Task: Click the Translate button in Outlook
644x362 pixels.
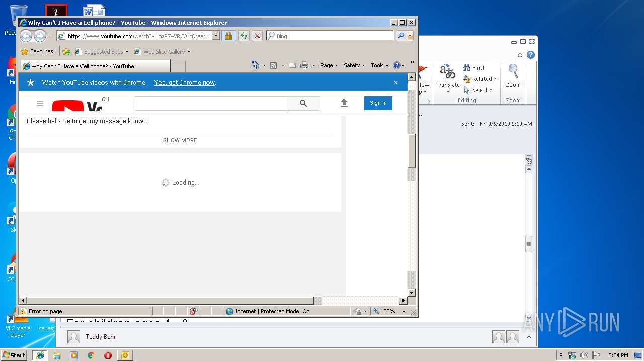Action: (x=448, y=78)
